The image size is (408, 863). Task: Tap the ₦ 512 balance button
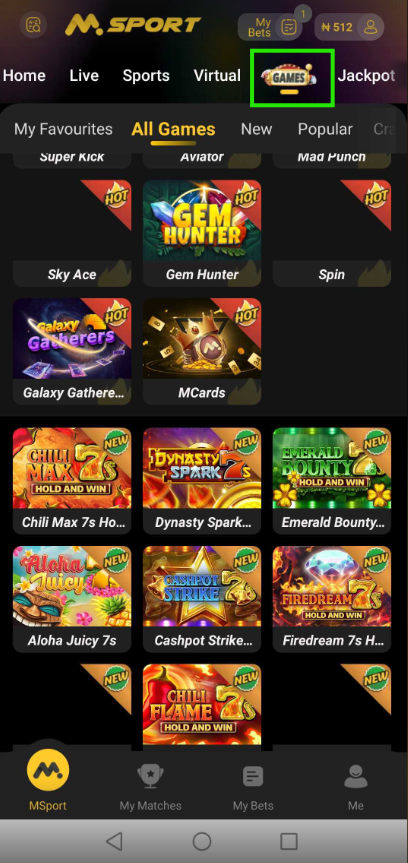(x=336, y=26)
